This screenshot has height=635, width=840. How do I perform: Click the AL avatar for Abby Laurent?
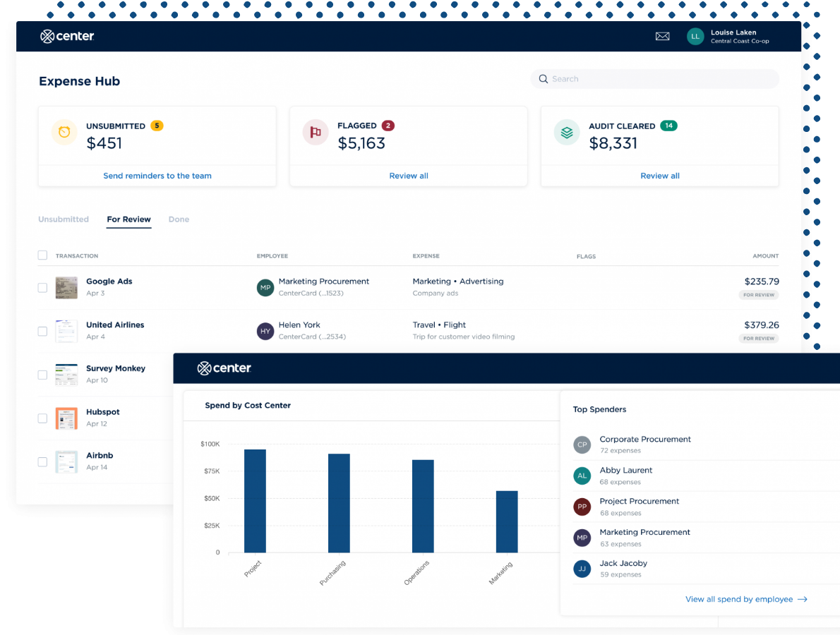point(582,476)
